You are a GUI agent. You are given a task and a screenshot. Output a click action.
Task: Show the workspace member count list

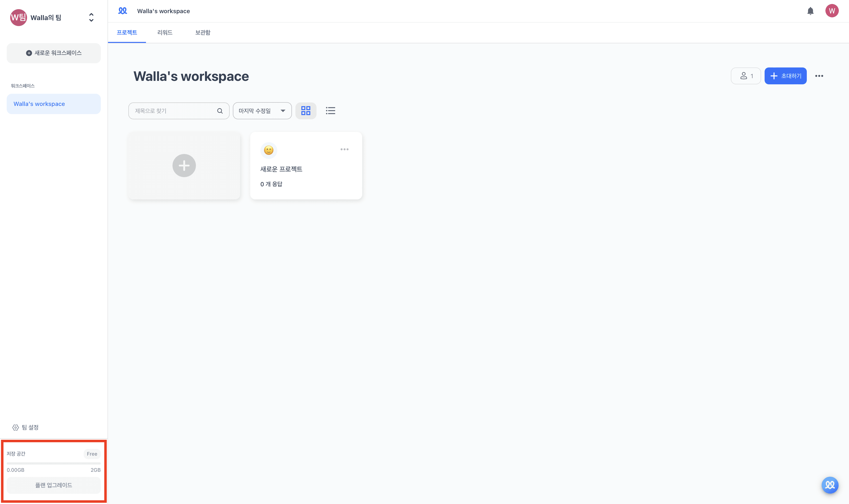click(x=746, y=76)
